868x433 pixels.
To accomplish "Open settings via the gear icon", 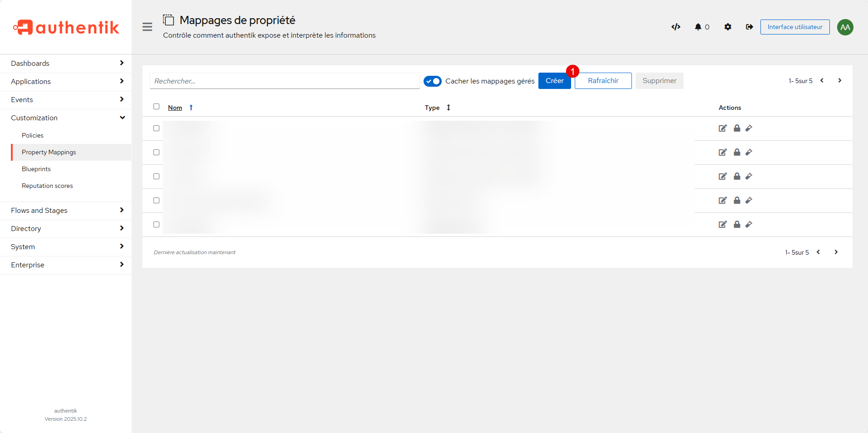I will click(x=728, y=27).
